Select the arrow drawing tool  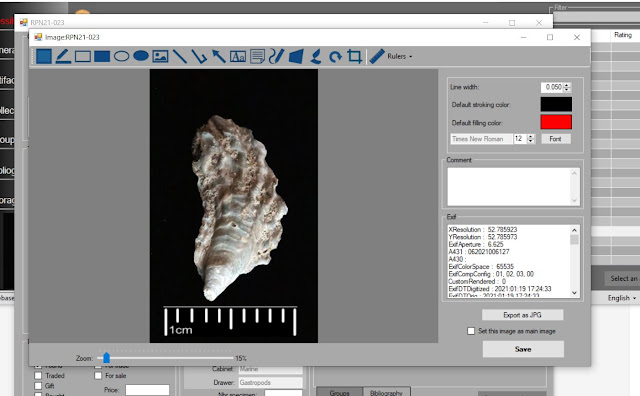click(x=218, y=56)
